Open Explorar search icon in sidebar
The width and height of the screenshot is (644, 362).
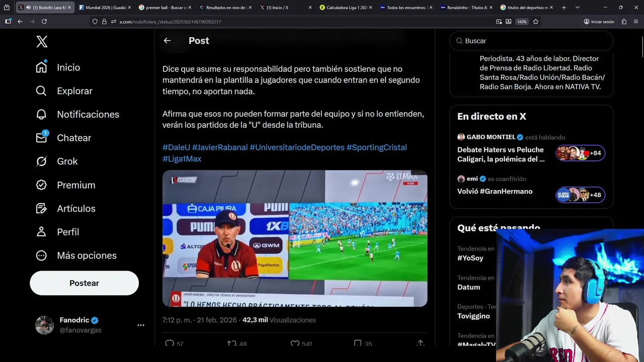pos(41,90)
